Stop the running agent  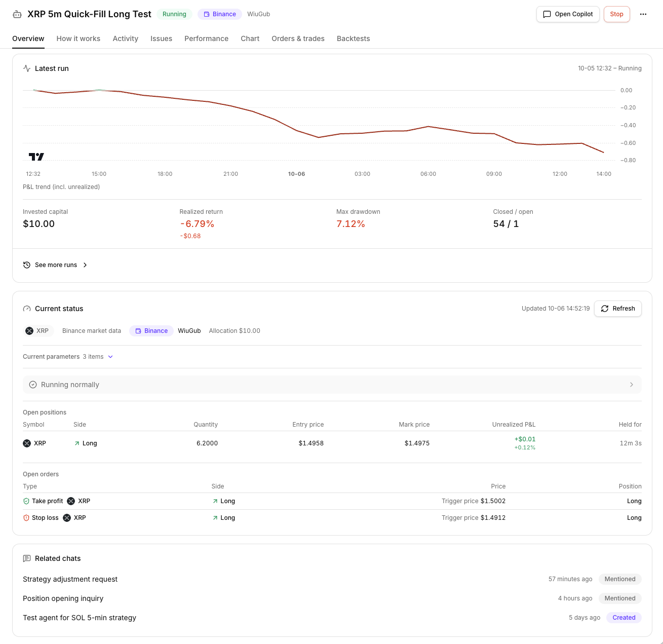(x=617, y=14)
